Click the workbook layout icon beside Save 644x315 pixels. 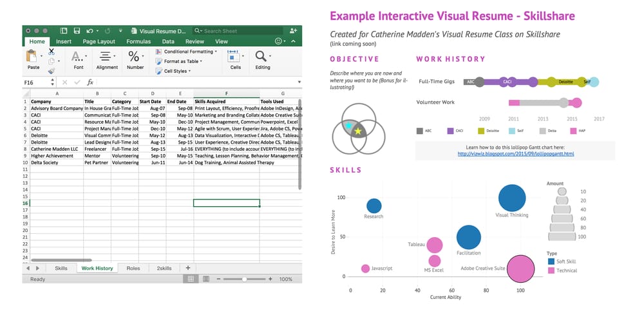pyautogui.click(x=64, y=31)
